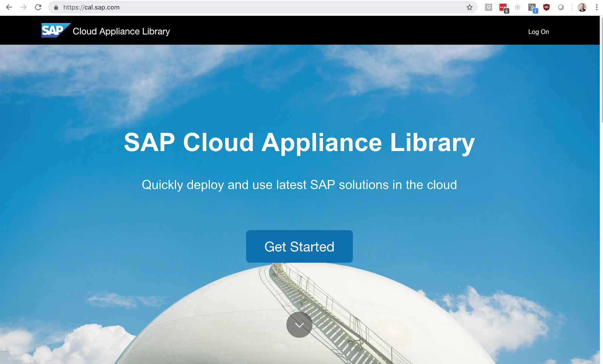
Task: Bookmark this page with the star icon
Action: pos(469,7)
